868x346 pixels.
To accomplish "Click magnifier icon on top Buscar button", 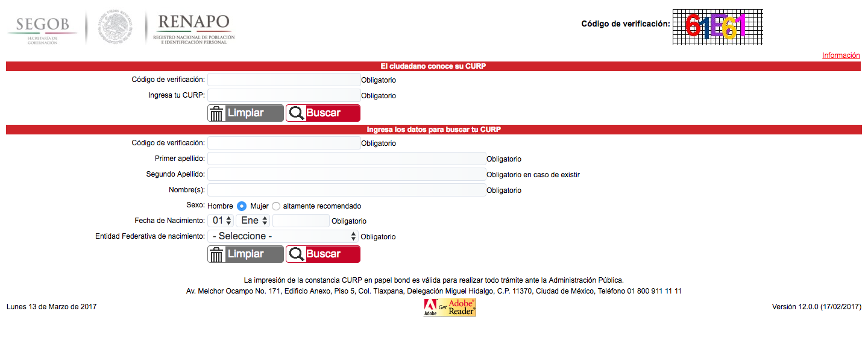I will tap(296, 113).
